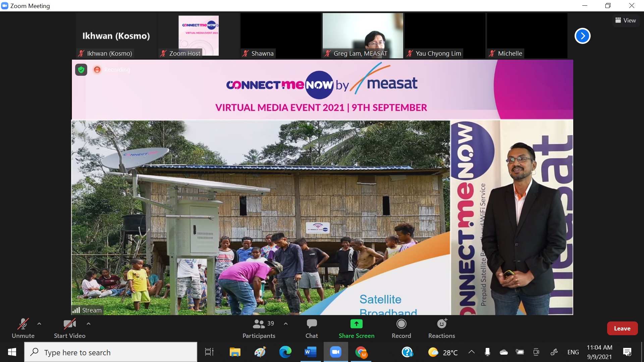644x362 pixels.
Task: Open the notification action center
Action: tap(627, 352)
